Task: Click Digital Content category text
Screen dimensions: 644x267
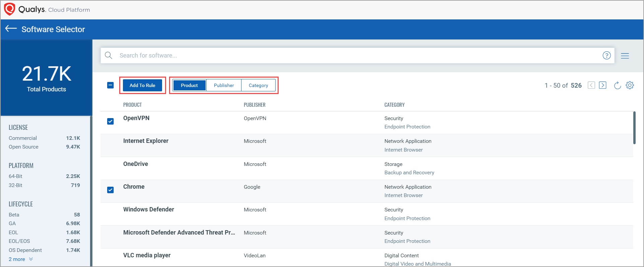Action: (402, 256)
